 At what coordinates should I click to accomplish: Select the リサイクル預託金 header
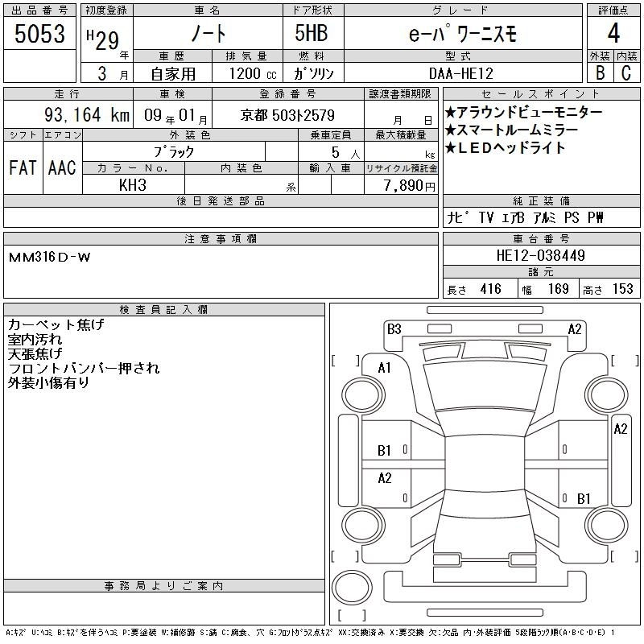click(x=401, y=168)
